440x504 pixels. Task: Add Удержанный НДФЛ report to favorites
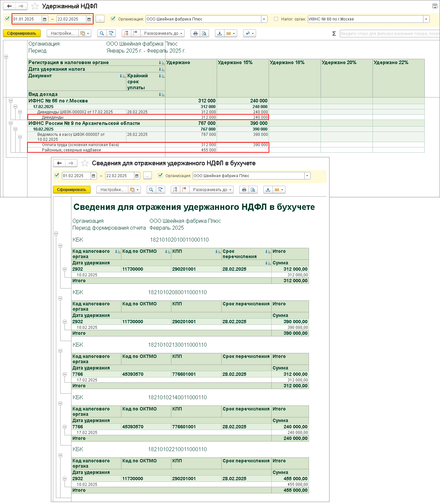tap(35, 6)
